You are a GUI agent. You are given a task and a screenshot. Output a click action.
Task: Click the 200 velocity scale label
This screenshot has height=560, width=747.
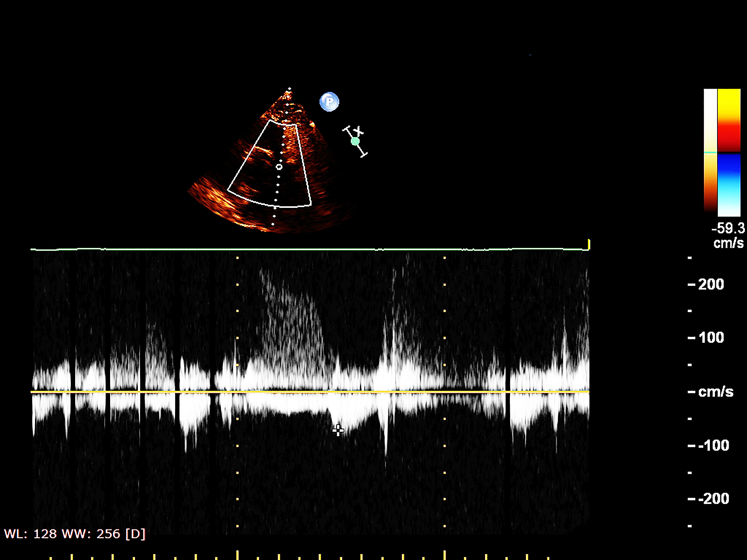pos(711,284)
